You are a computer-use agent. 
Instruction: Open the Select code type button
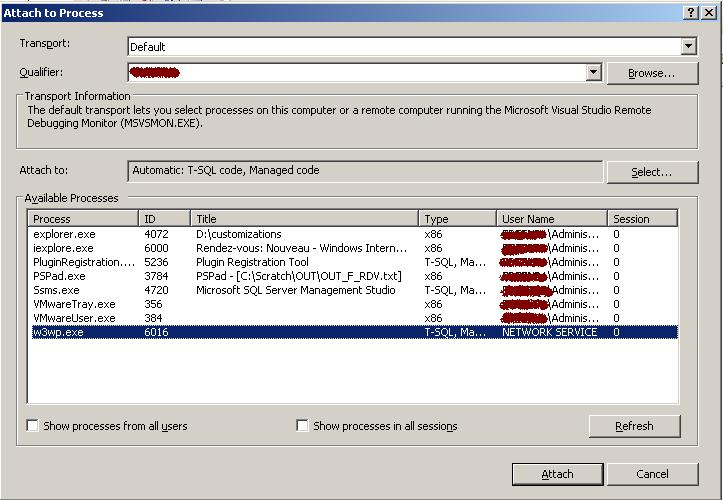pos(651,172)
